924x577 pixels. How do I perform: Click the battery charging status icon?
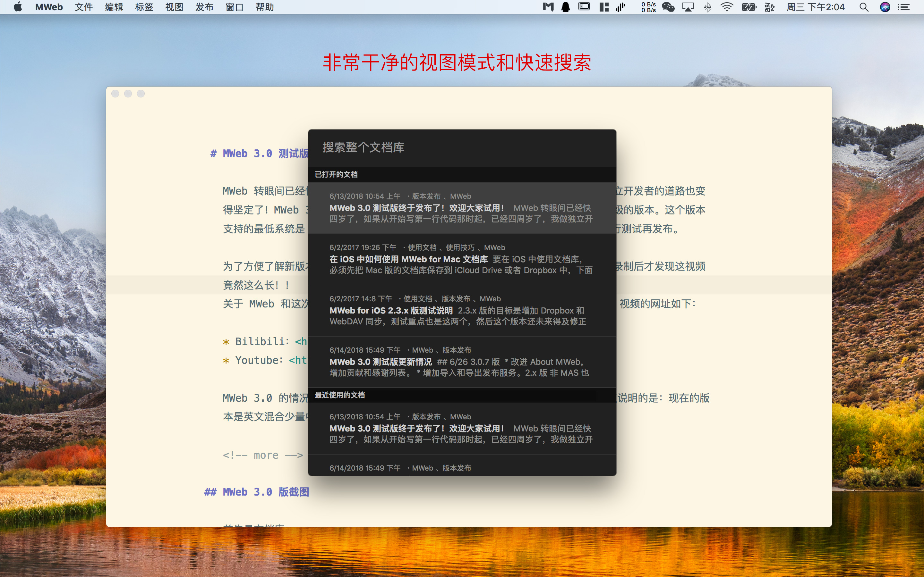tap(749, 7)
